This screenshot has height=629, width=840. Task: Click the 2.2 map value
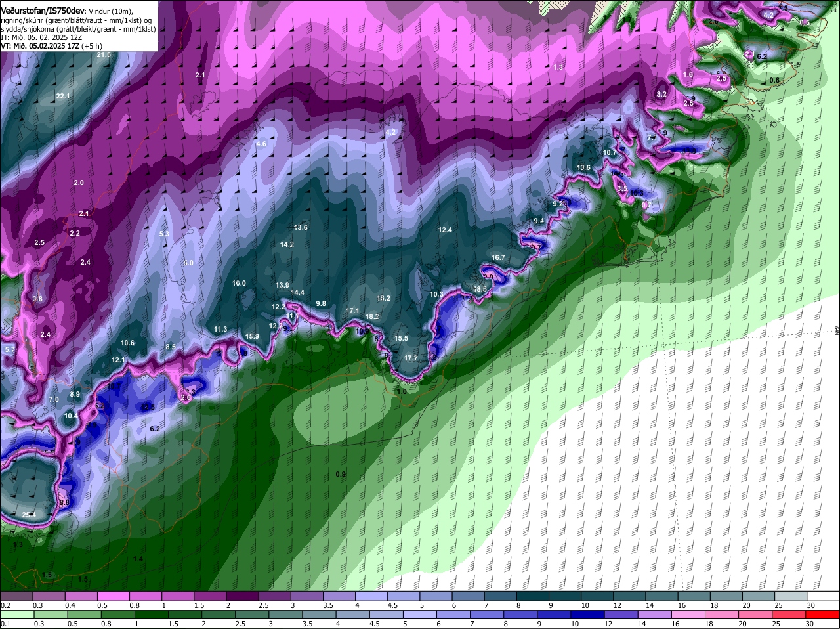click(x=75, y=233)
